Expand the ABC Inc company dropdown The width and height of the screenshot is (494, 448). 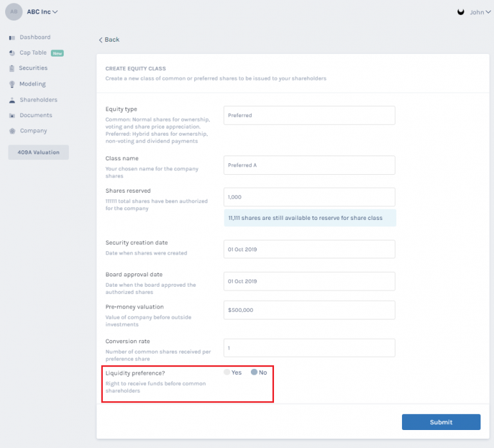[42, 12]
